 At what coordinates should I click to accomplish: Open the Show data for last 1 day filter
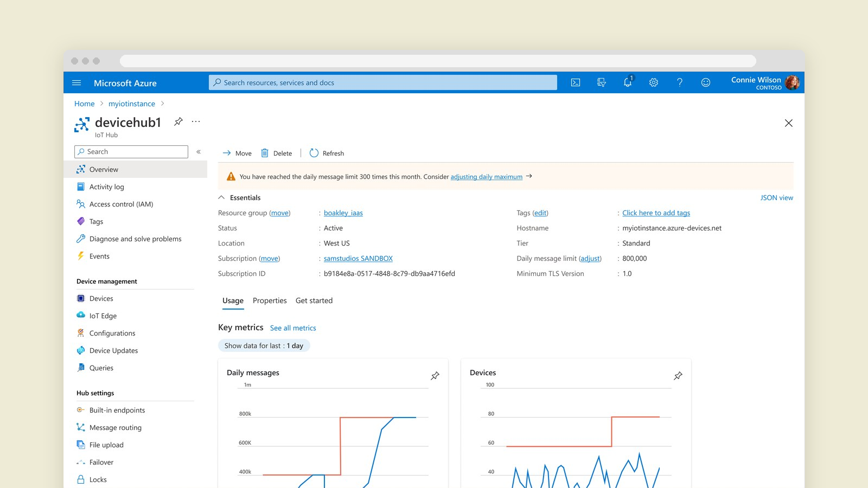[x=264, y=346]
